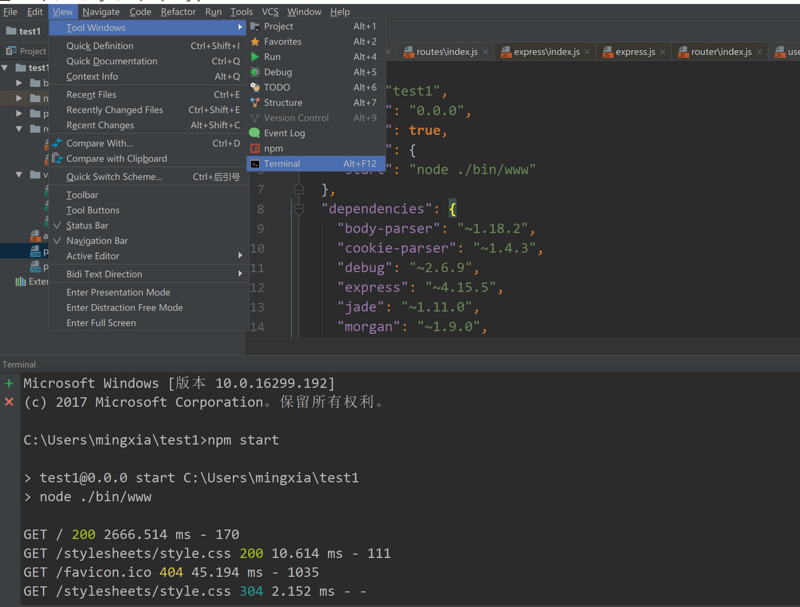This screenshot has height=607, width=800.
Task: Click the Compare With arrows icon
Action: tap(57, 143)
